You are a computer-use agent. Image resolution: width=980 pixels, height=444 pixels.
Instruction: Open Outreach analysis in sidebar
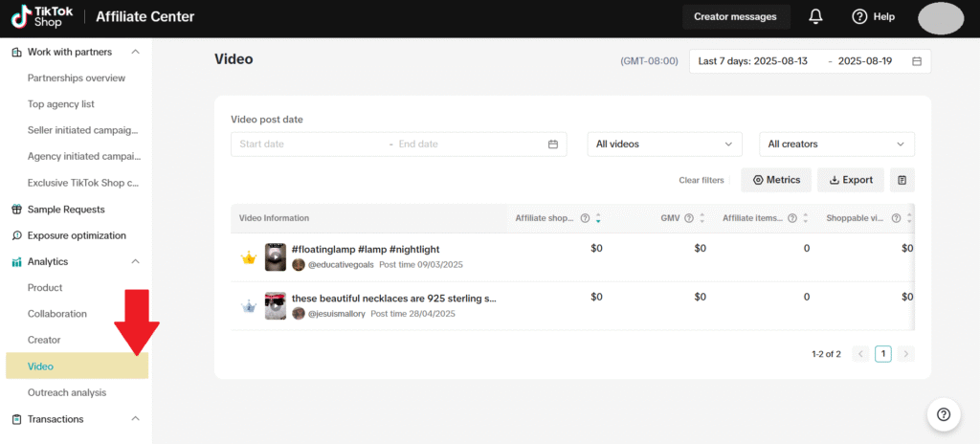67,392
